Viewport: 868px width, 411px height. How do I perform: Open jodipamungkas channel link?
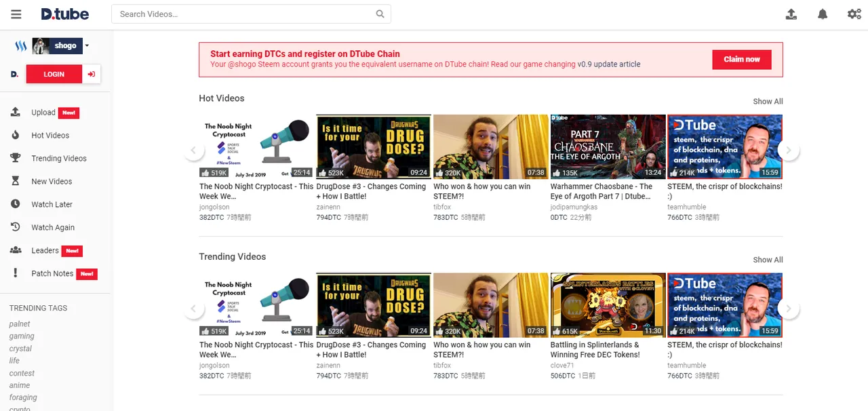click(574, 207)
